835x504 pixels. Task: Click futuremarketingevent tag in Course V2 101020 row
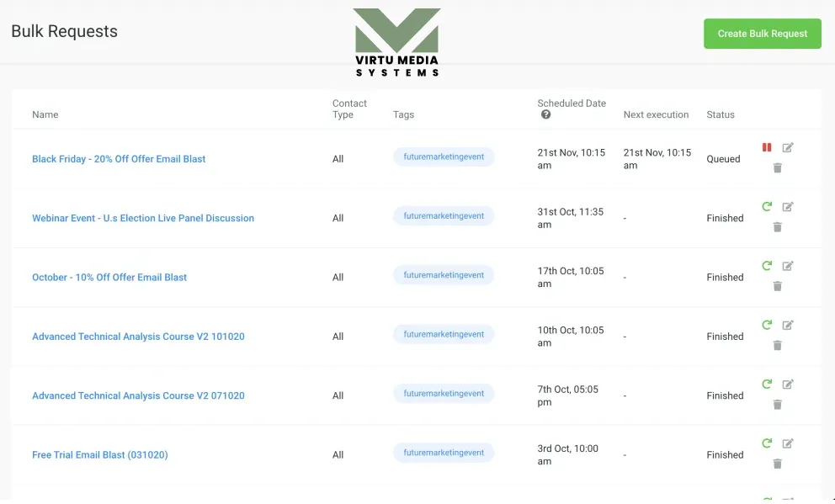[444, 334]
